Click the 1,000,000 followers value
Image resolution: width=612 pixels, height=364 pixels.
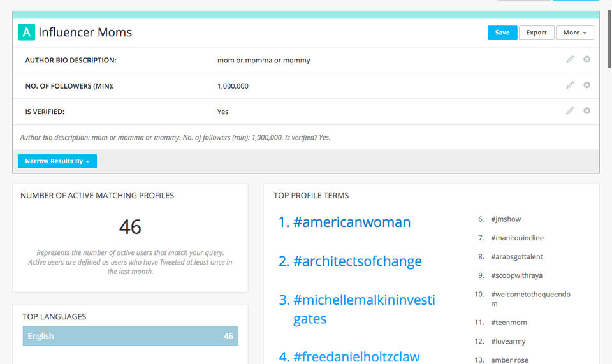coord(233,86)
